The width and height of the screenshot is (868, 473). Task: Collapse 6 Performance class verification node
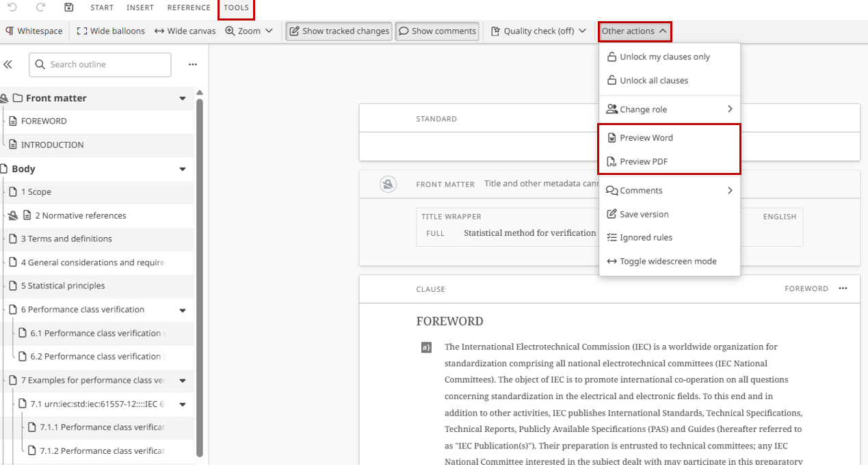point(183,310)
